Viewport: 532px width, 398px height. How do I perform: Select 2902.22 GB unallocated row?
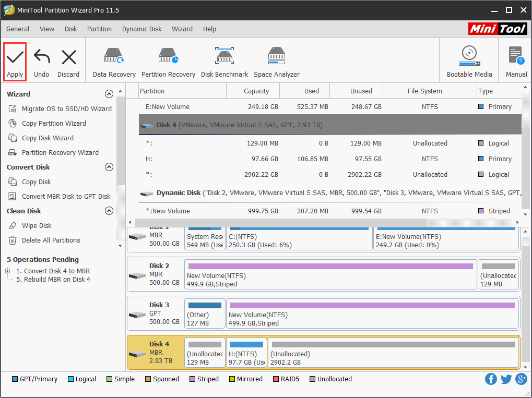pos(330,174)
